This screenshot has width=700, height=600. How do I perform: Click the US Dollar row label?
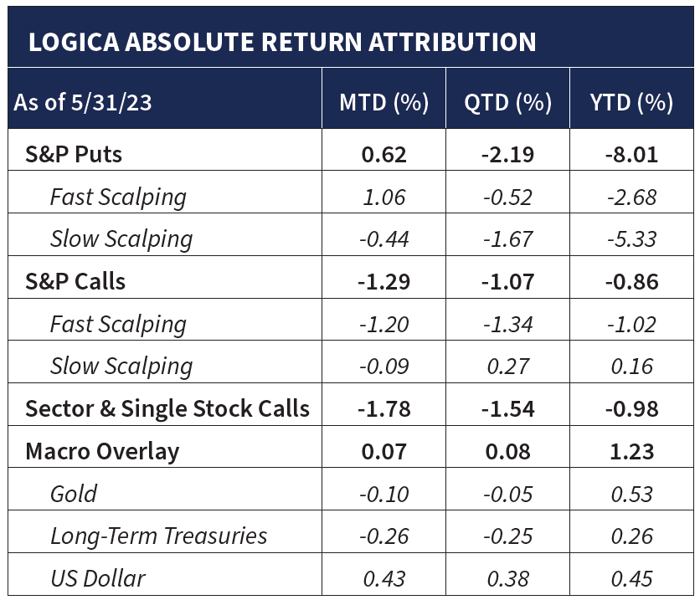click(x=98, y=578)
